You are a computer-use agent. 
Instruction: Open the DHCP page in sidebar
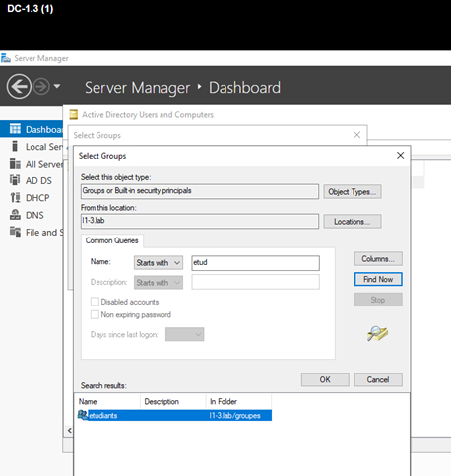click(x=37, y=198)
